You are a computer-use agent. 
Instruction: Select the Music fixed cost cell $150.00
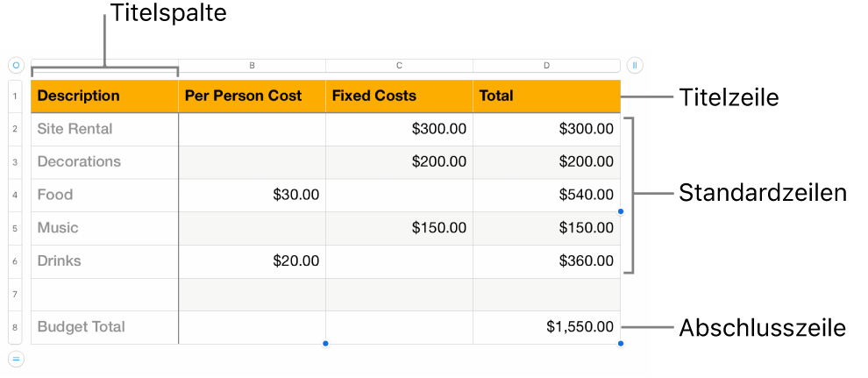tap(399, 228)
